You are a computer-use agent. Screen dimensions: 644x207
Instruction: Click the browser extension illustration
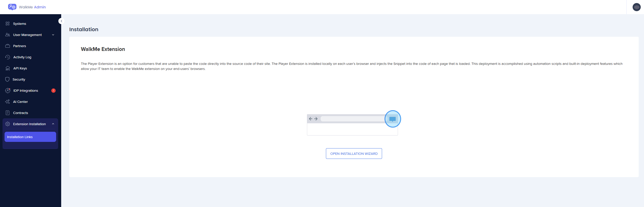[353, 123]
